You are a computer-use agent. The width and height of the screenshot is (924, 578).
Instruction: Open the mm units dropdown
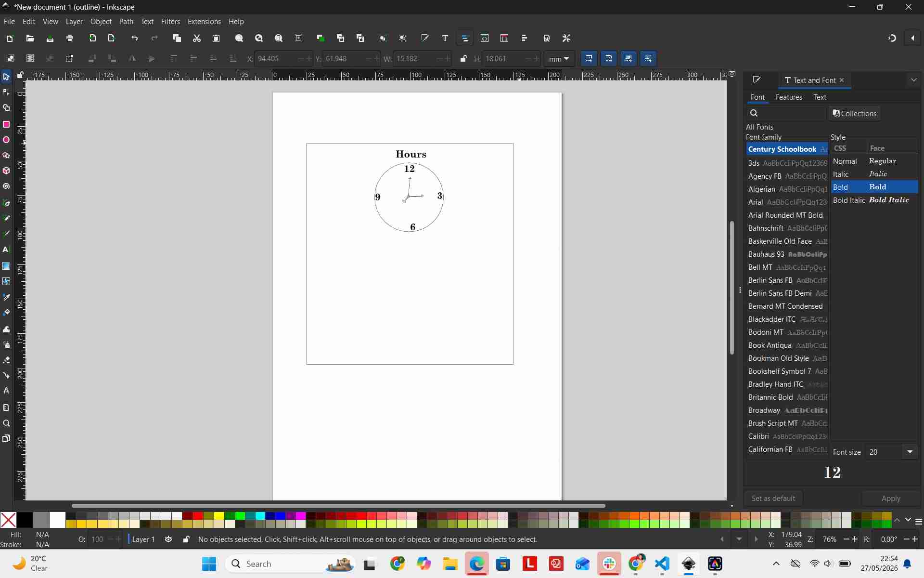559,59
